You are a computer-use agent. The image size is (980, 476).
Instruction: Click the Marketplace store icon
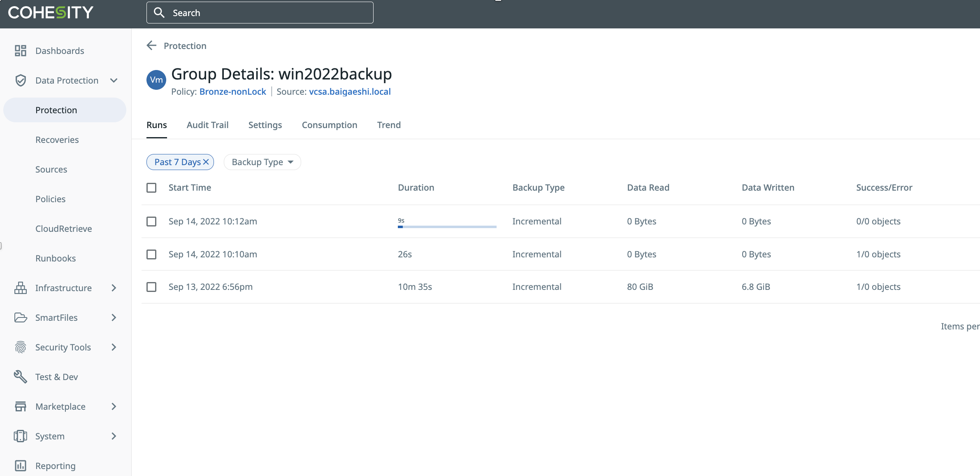point(21,406)
